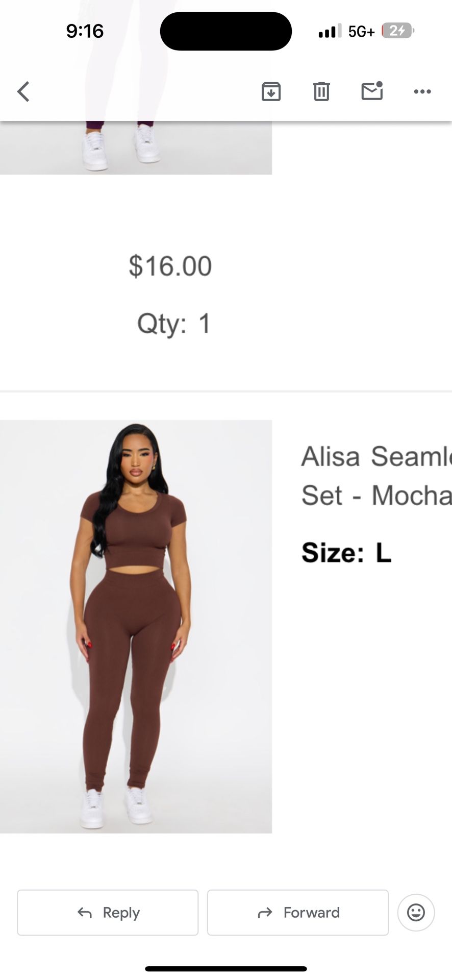Tap the reply arrow icon inside Reply
Screen dimensions: 452x980
(85, 913)
